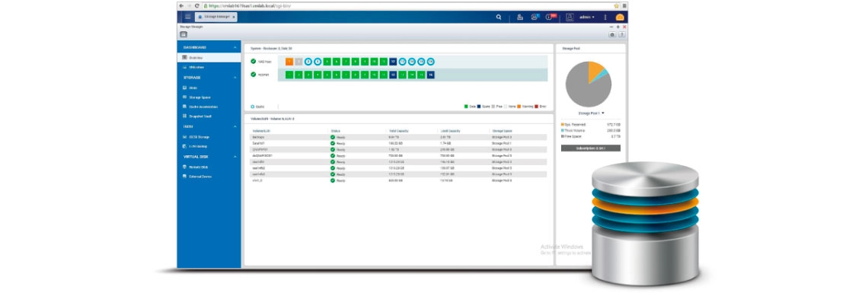Open external devices icon with blue badge
Screen dimensions: 868x293
tap(535, 18)
